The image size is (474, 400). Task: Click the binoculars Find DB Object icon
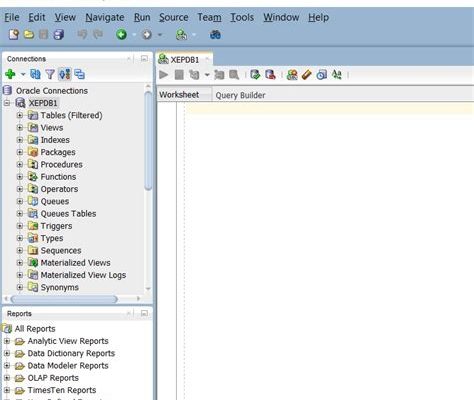pyautogui.click(x=215, y=35)
